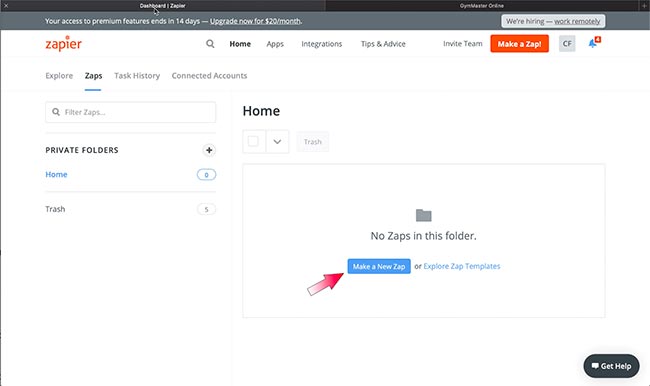Expand the selection dropdown chevron
The image size is (650, 386).
(x=277, y=142)
